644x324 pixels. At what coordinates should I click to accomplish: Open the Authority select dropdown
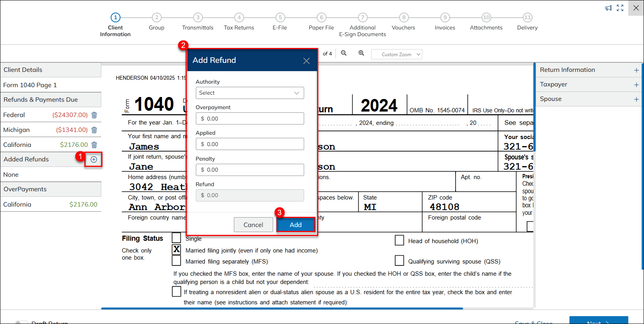coord(250,93)
